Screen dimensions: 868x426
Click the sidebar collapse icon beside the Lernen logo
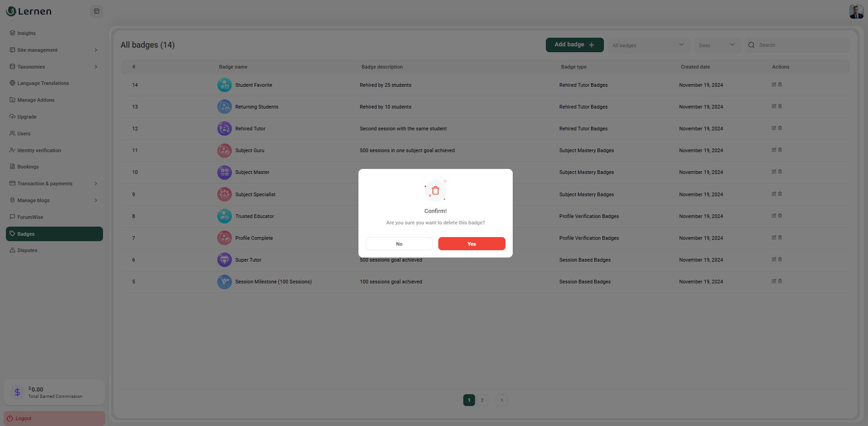pos(96,11)
